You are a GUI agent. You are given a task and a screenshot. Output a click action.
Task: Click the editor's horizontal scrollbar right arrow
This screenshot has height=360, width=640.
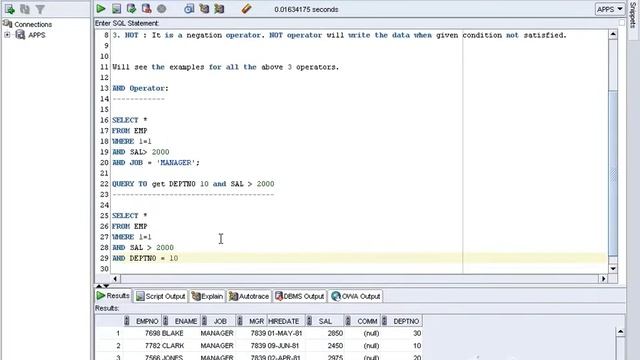point(603,278)
